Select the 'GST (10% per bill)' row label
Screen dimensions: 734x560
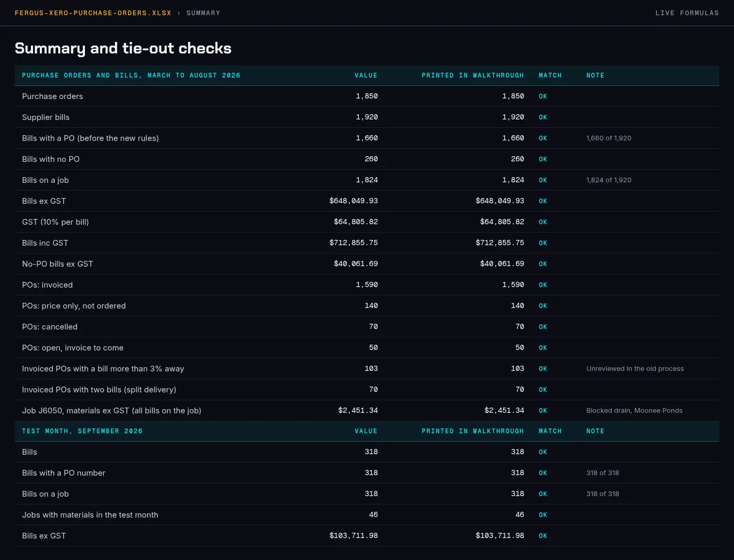(56, 222)
